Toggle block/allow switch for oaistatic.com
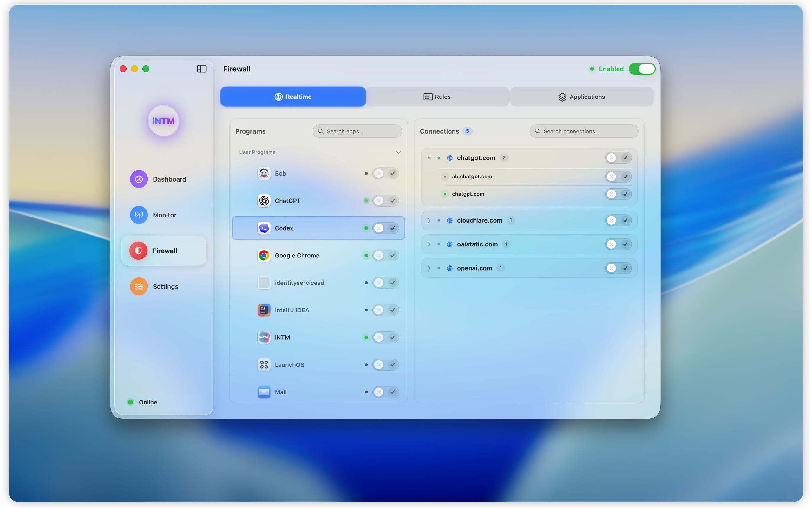Screen dimensions: 812x508 pos(618,244)
